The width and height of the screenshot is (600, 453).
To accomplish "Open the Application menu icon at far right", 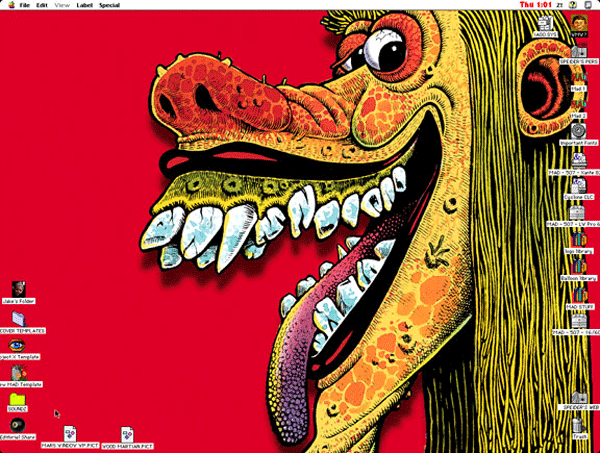I will pos(588,5).
